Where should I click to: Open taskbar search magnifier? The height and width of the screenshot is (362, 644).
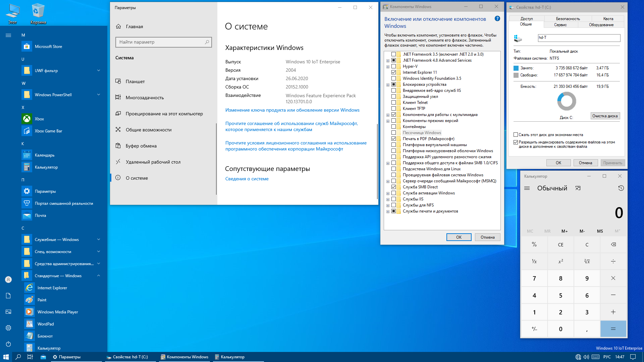click(18, 357)
